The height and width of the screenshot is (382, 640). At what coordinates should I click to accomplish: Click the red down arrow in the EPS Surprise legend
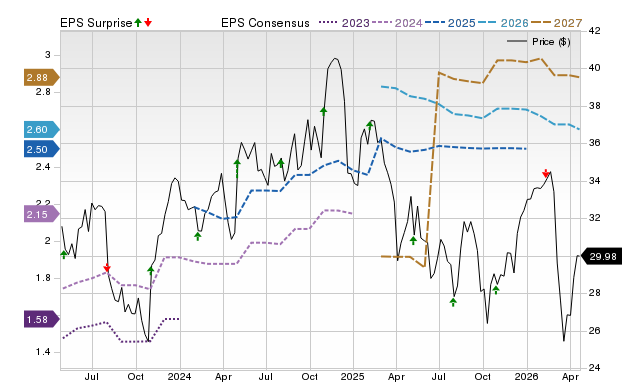[x=148, y=22]
